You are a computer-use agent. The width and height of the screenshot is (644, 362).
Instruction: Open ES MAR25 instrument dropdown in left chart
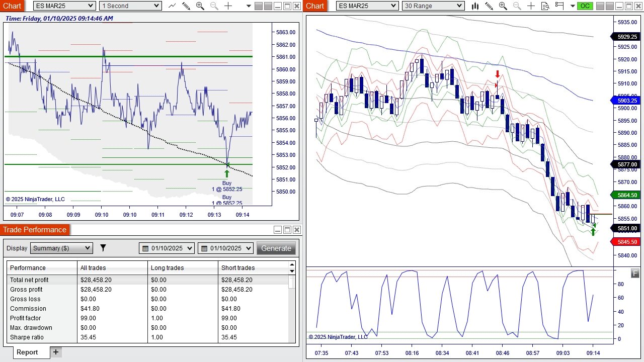[65, 6]
